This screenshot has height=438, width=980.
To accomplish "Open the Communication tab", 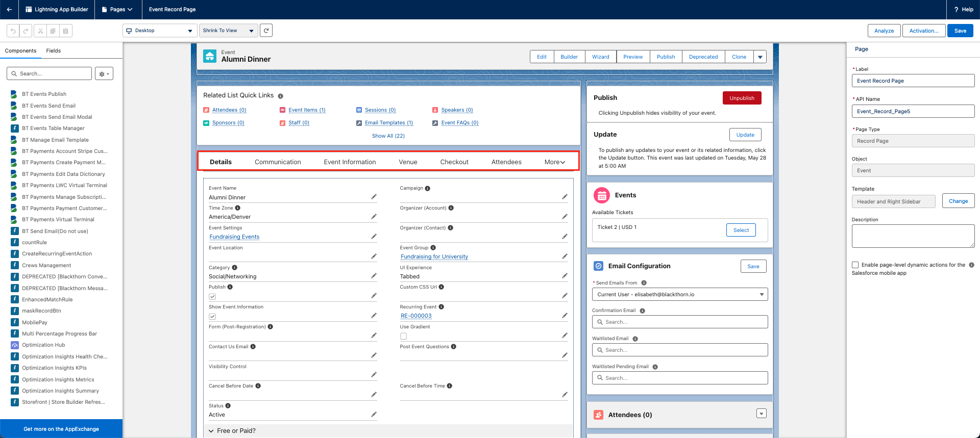I will click(x=278, y=162).
